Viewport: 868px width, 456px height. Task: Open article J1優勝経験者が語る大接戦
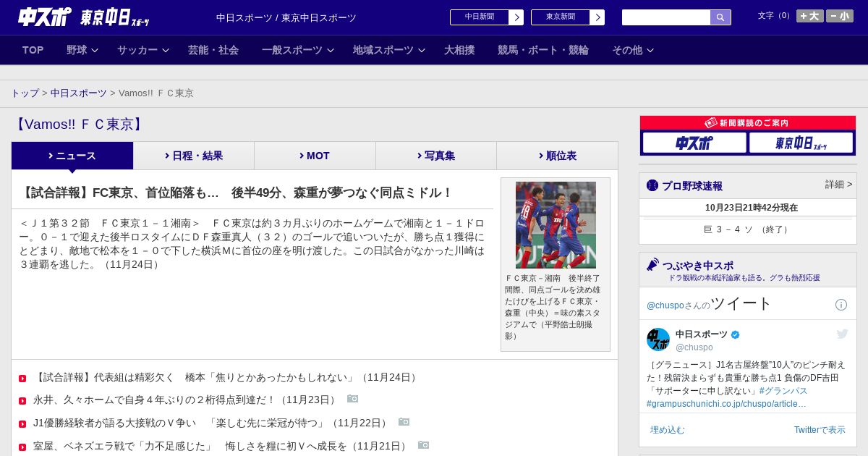[x=212, y=423]
